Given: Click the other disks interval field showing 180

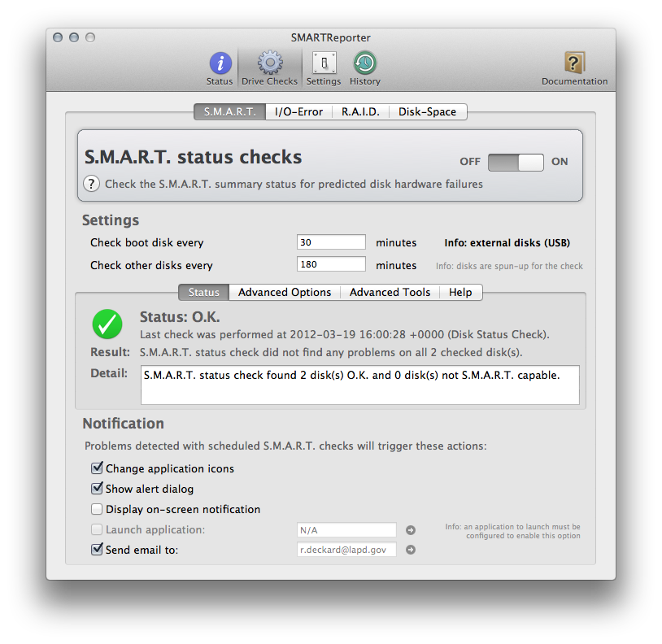Looking at the screenshot, I should coord(331,264).
